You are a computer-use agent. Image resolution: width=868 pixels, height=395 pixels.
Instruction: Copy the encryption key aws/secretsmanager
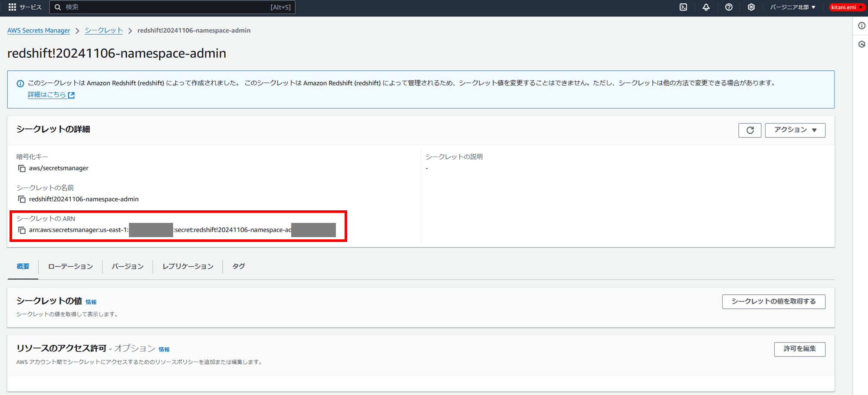(x=22, y=168)
